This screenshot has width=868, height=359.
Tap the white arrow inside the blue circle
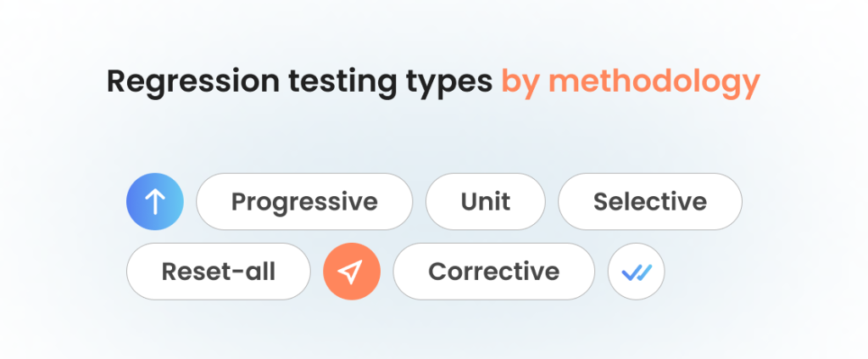coord(155,202)
